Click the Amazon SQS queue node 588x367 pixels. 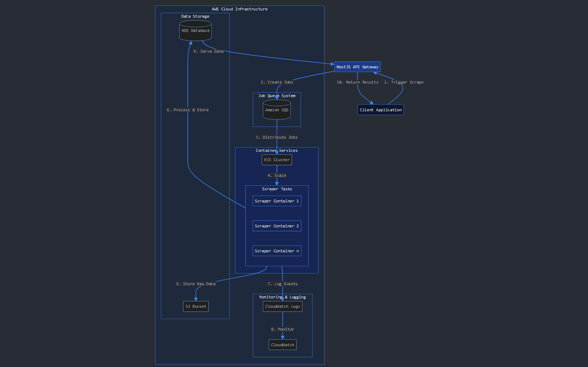click(x=277, y=110)
